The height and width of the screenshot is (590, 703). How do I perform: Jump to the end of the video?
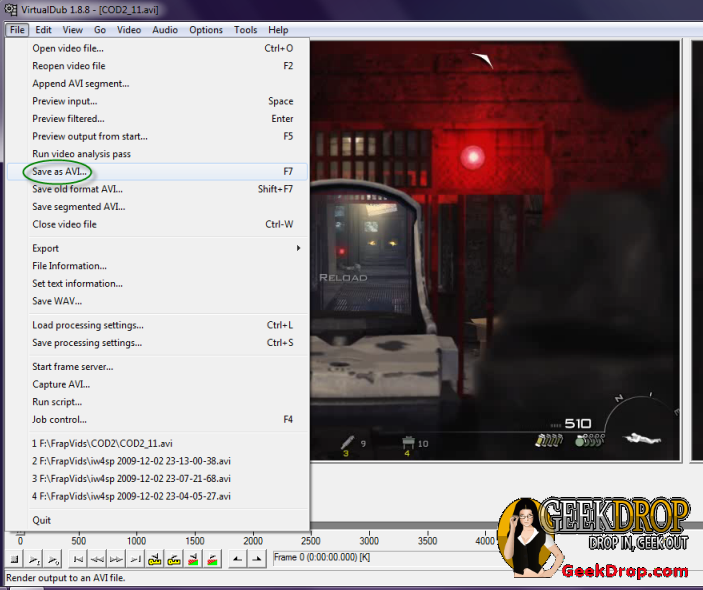pyautogui.click(x=134, y=558)
